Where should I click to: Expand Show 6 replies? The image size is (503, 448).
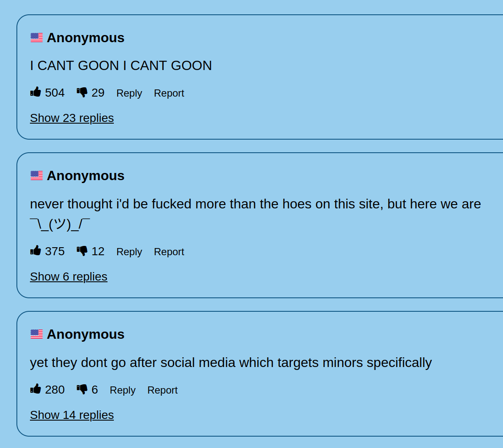click(x=69, y=277)
